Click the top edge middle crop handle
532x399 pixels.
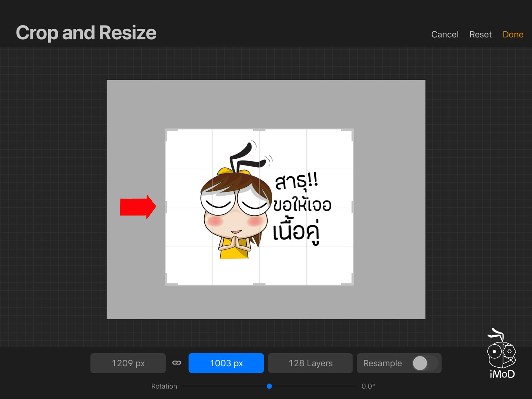259,130
